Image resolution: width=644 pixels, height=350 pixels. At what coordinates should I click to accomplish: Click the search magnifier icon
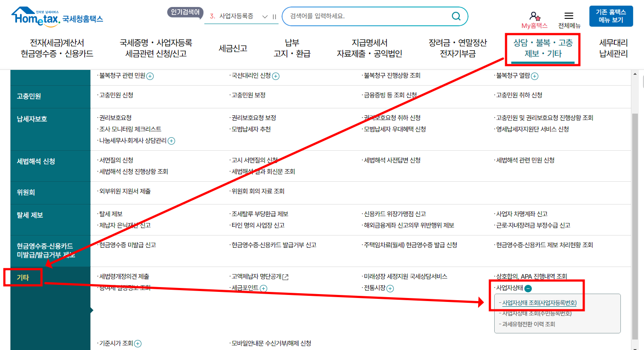pos(456,16)
